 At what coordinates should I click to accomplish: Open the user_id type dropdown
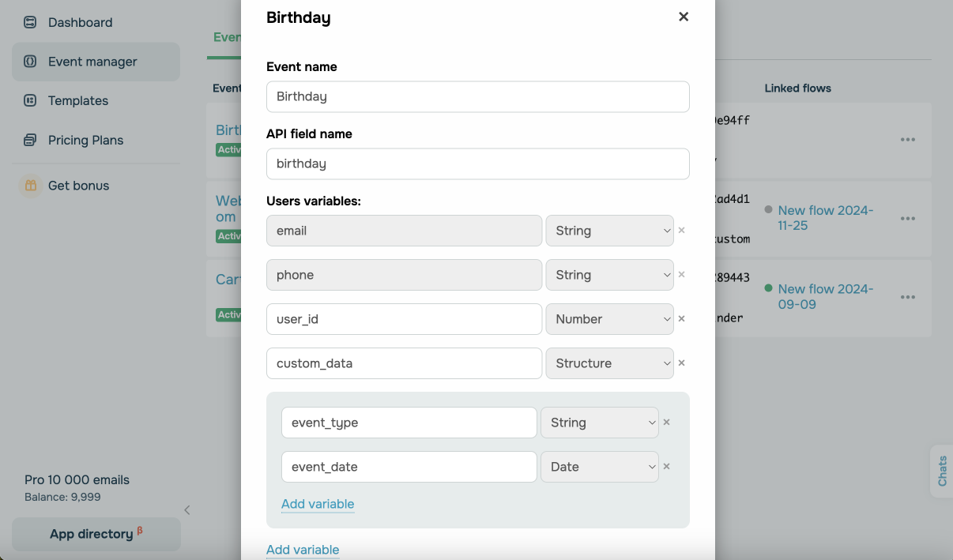(x=609, y=319)
